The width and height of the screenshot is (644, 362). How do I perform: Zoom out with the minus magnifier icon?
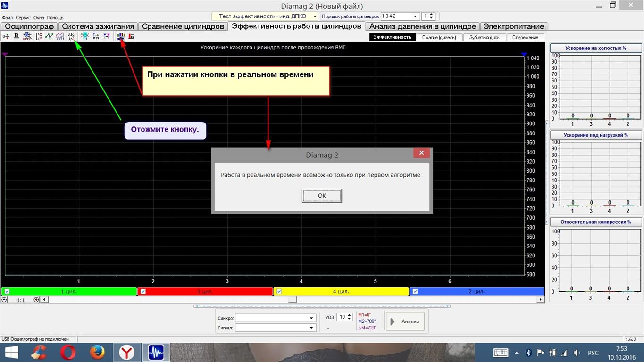(x=4, y=300)
